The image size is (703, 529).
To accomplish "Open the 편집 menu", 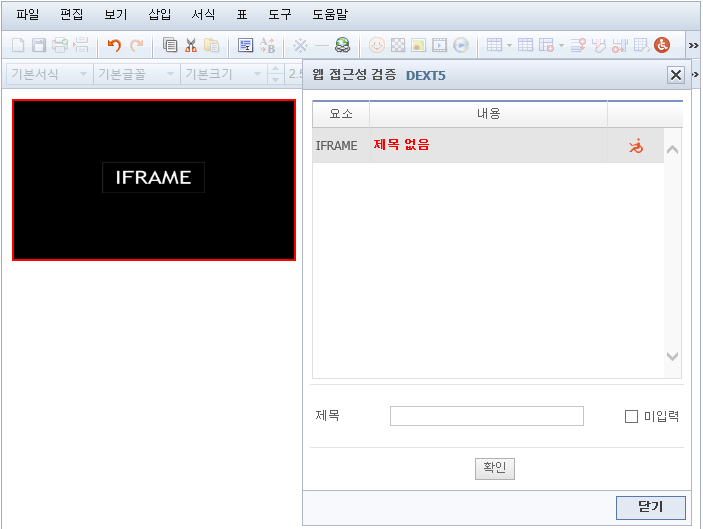I will coord(72,15).
